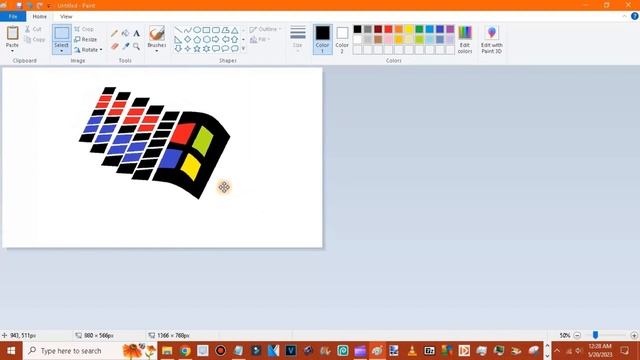The width and height of the screenshot is (640, 360).
Task: Select the Pencil tool
Action: pyautogui.click(x=115, y=33)
